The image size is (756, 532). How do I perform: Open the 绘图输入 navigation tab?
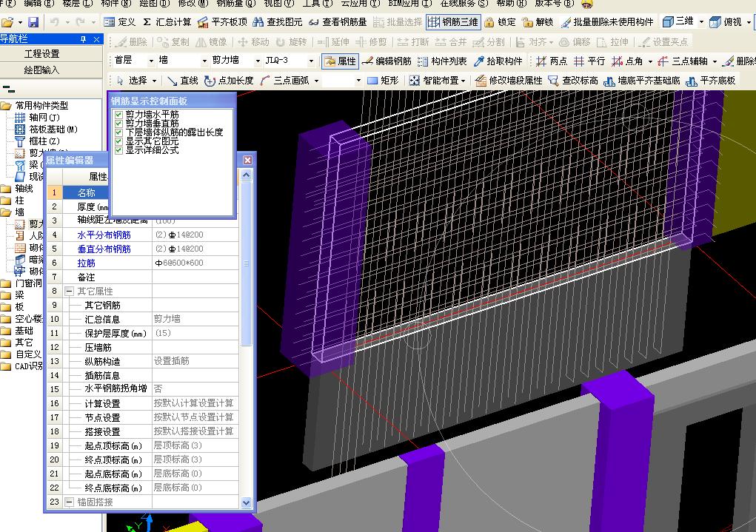click(x=42, y=70)
